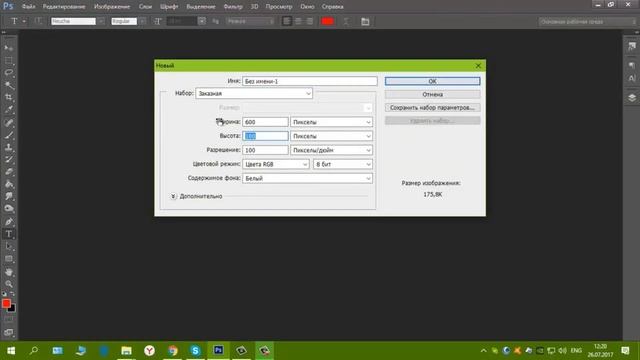Image resolution: width=640 pixels, height=360 pixels.
Task: Open the Справка menu
Action: pos(333,7)
